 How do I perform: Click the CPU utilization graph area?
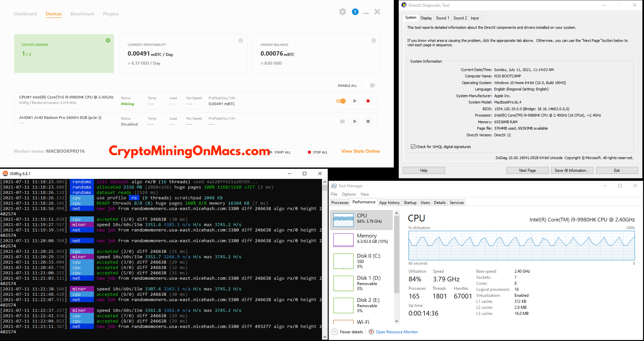(522, 245)
